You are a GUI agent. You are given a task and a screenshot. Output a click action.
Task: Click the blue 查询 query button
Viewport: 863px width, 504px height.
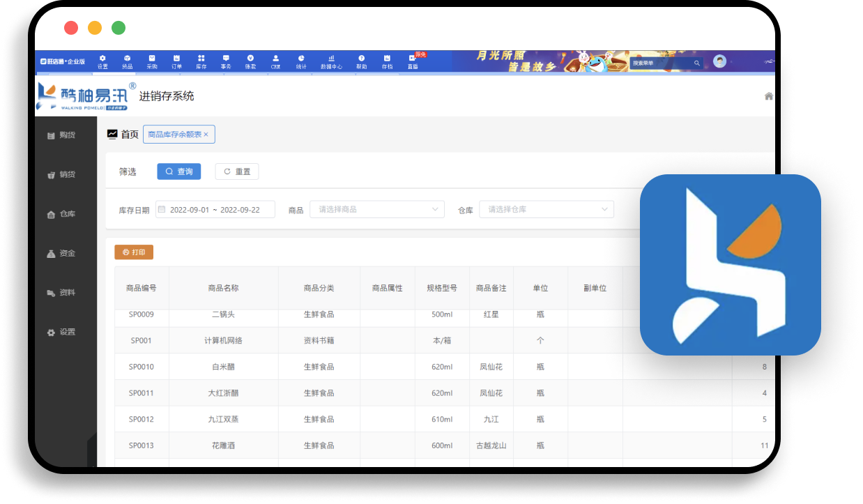(x=178, y=171)
